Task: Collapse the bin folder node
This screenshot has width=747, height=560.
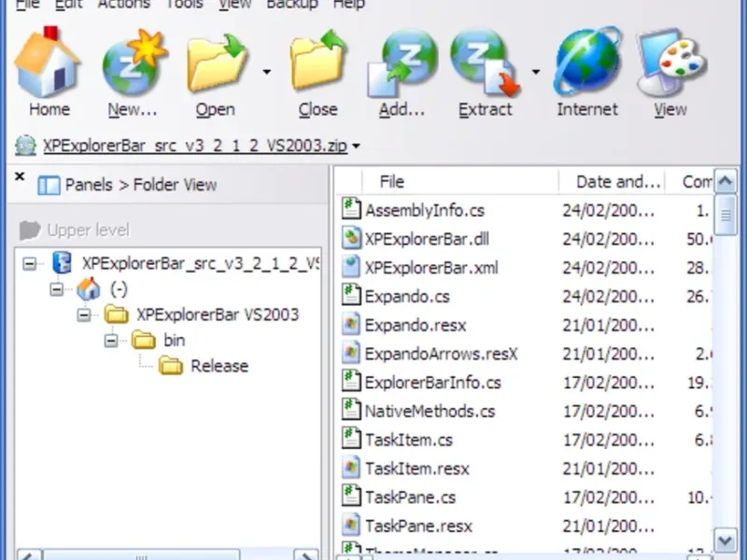Action: [111, 341]
